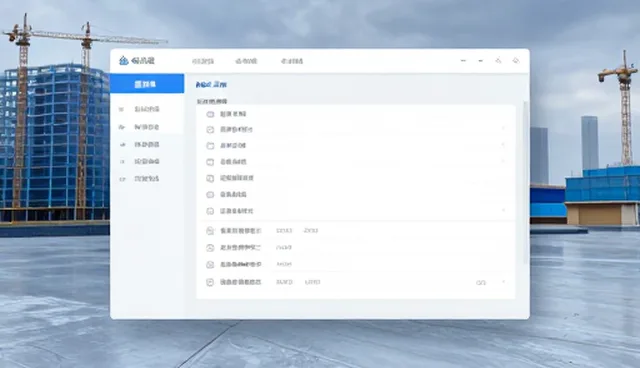Click the rightmost icon in the title bar

[x=516, y=60]
